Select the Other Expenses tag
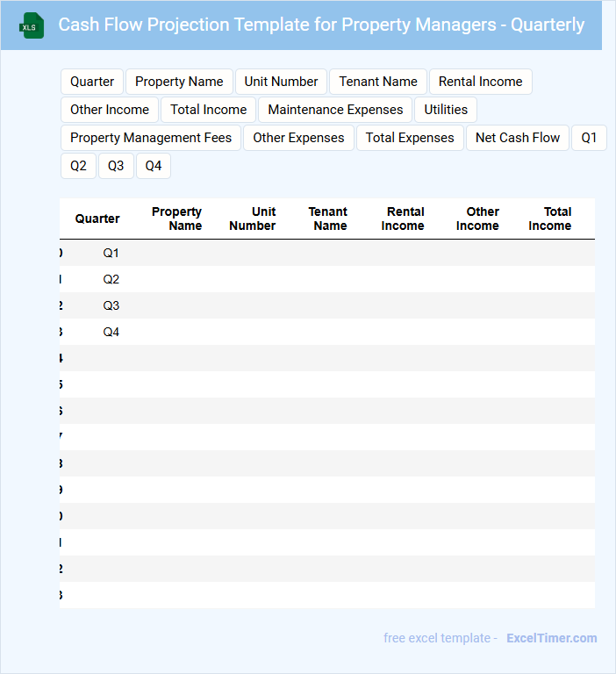 [298, 138]
